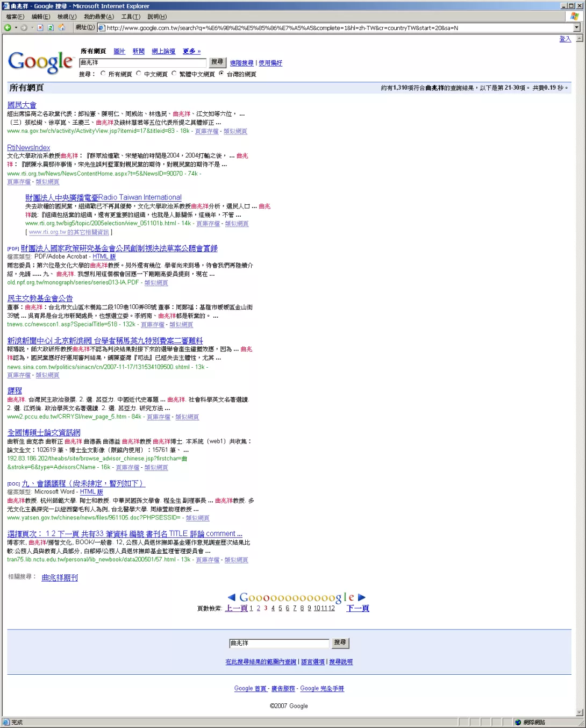Open the Radio Taiwan International result

pos(103,197)
